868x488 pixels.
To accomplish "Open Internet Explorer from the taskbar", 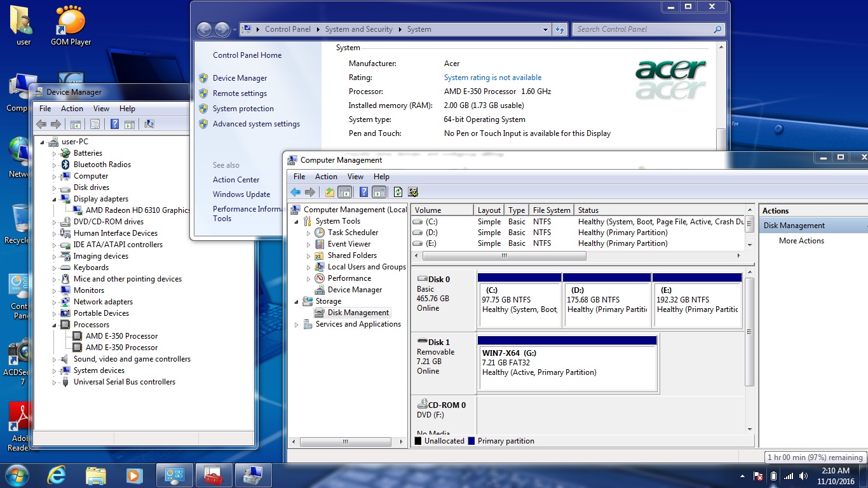I will pos(57,475).
